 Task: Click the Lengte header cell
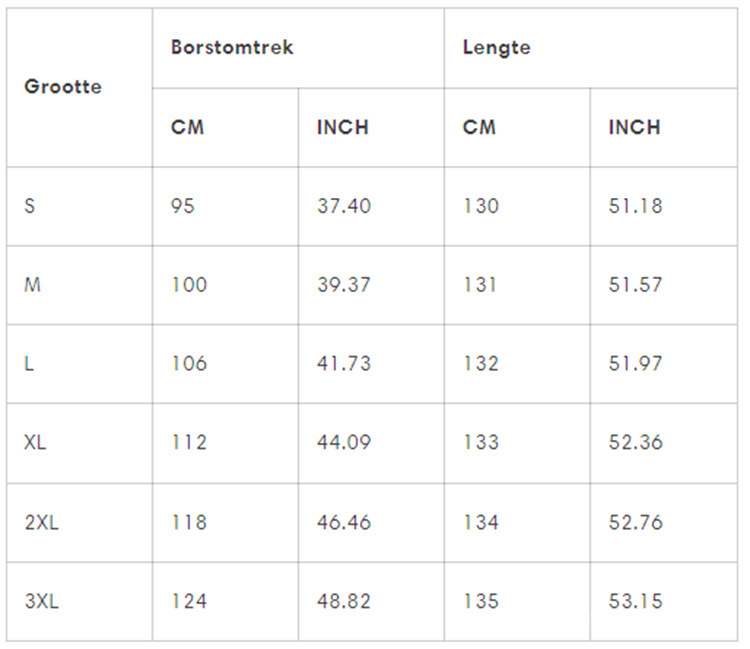pyautogui.click(x=496, y=47)
